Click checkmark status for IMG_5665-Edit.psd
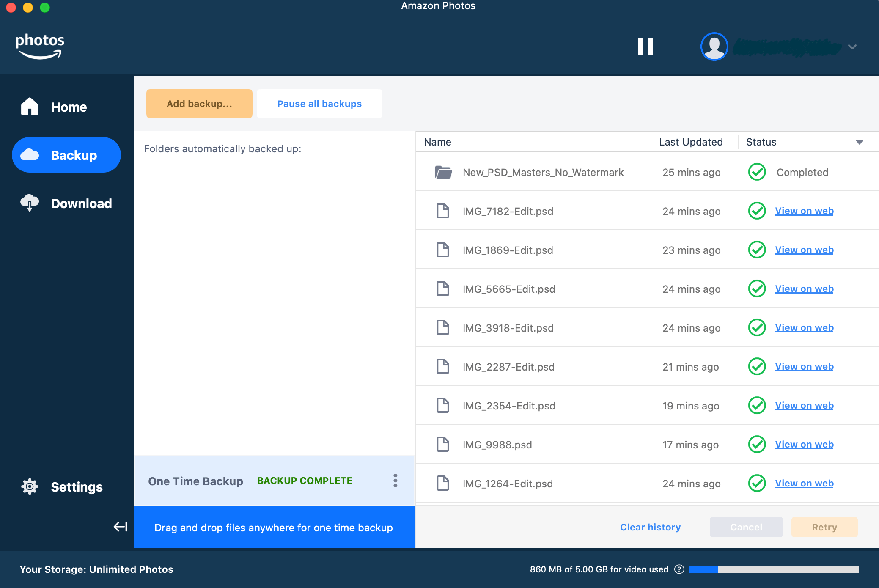 coord(757,289)
